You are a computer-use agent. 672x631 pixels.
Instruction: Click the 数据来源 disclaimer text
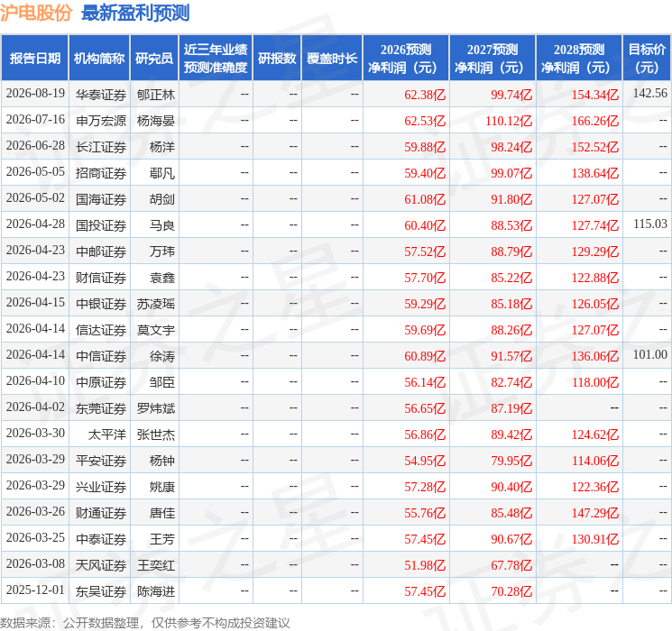[145, 622]
